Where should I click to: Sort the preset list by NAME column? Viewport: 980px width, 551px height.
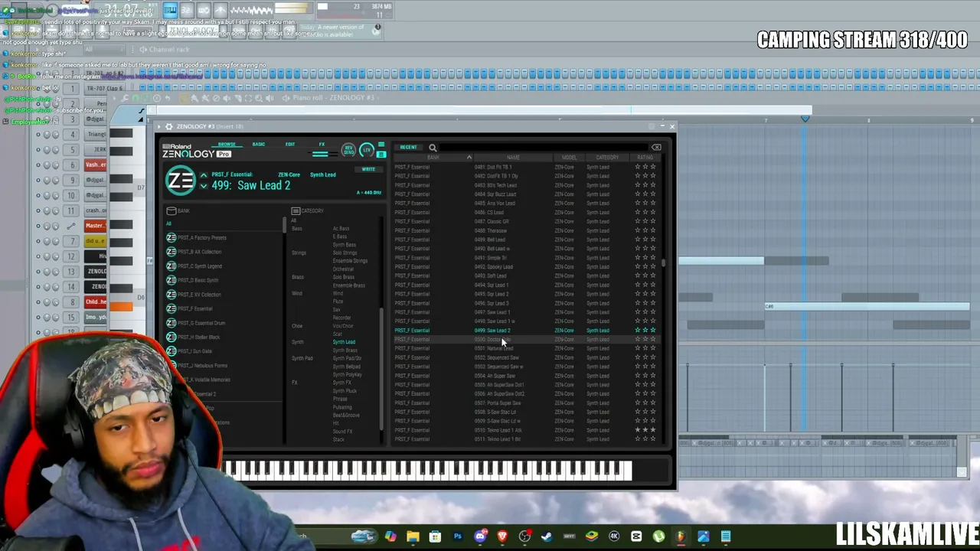[x=513, y=158]
